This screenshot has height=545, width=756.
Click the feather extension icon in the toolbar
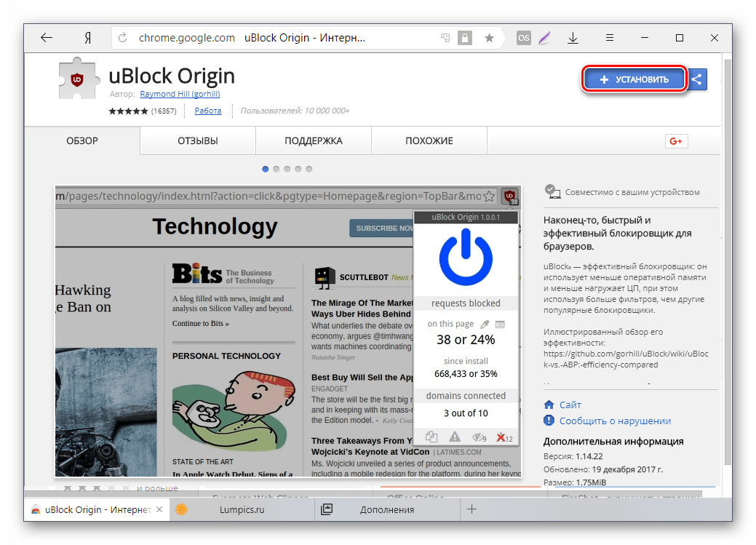(x=544, y=39)
